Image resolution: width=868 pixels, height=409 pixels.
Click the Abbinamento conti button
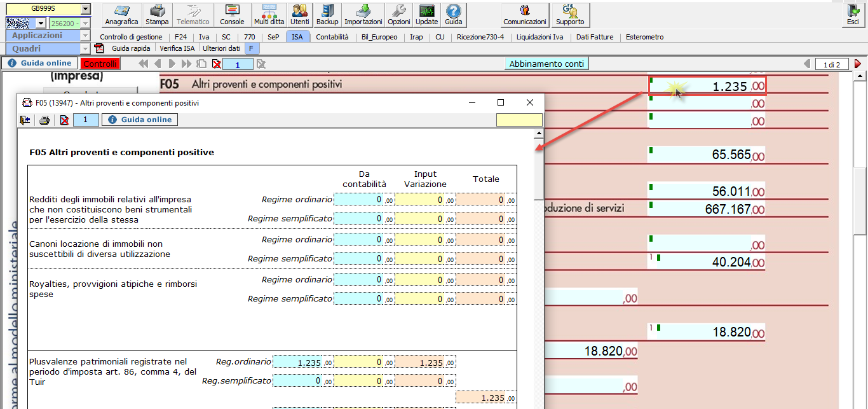546,64
